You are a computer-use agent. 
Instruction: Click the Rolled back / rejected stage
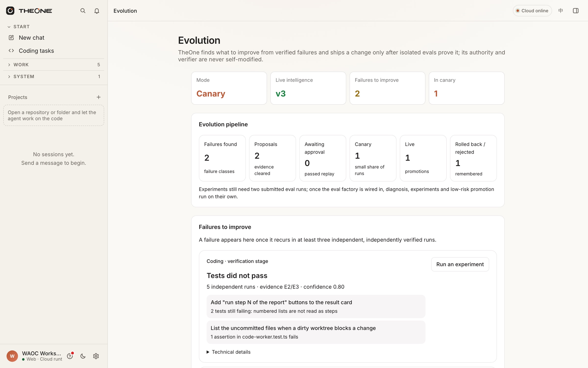473,158
